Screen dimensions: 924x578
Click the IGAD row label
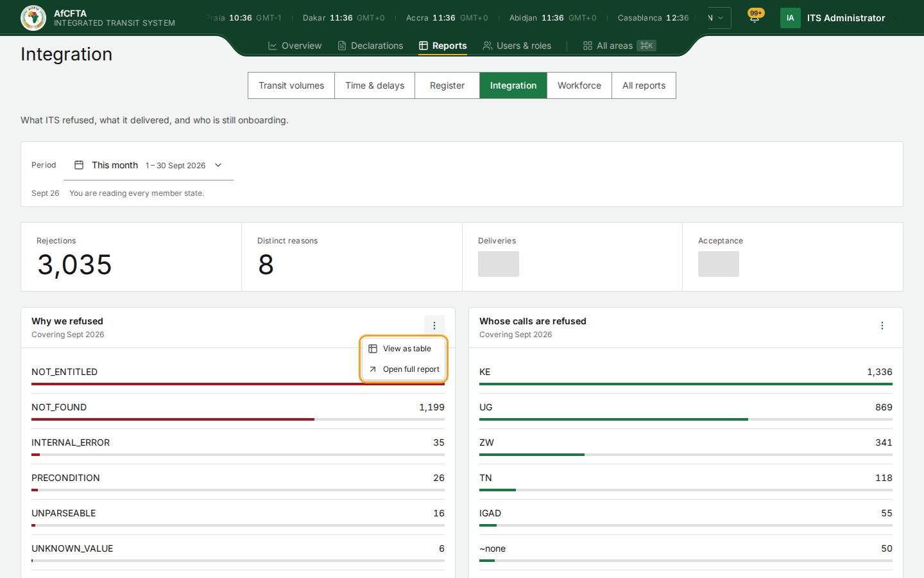pyautogui.click(x=490, y=513)
